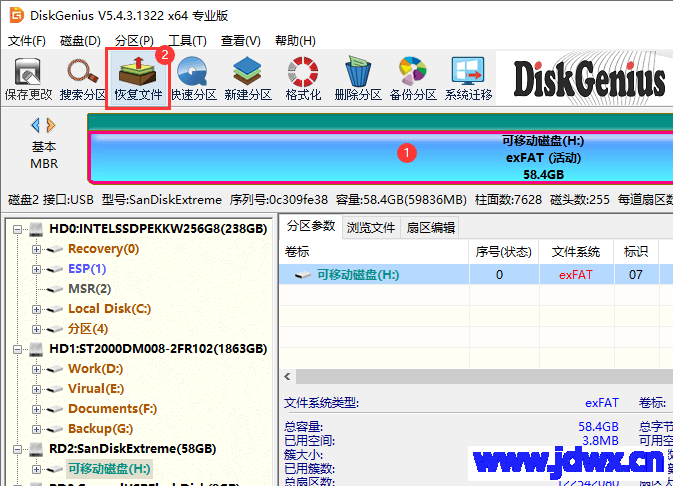Expand 可移动磁盘(H:) node in the disk tree
The height and width of the screenshot is (486, 673).
36,469
